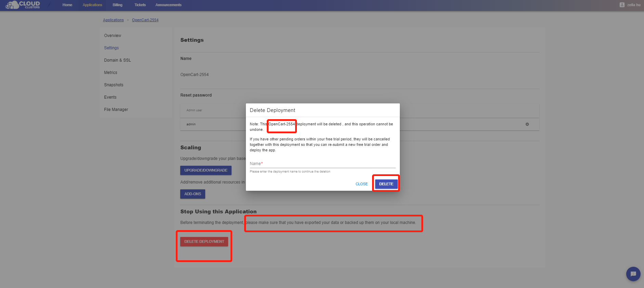Click the Applications breadcrumb link
Screen dimensions: 644x288
coord(113,20)
